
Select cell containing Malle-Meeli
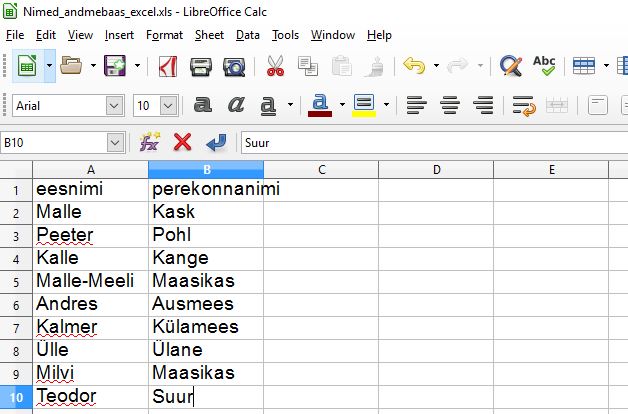(91, 282)
